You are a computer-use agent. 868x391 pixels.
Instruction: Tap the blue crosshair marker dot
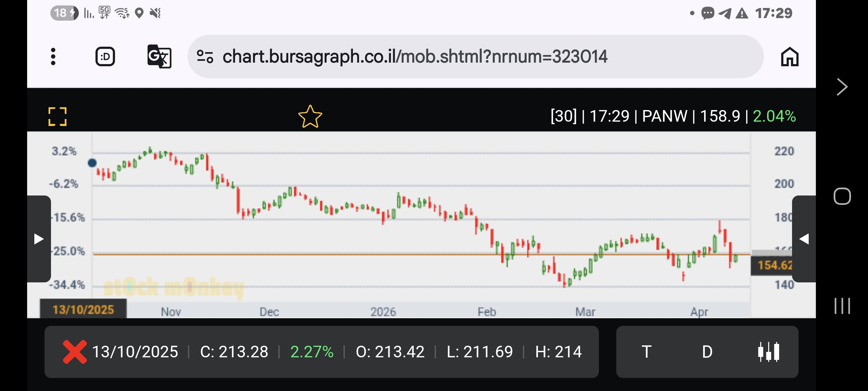coord(92,163)
